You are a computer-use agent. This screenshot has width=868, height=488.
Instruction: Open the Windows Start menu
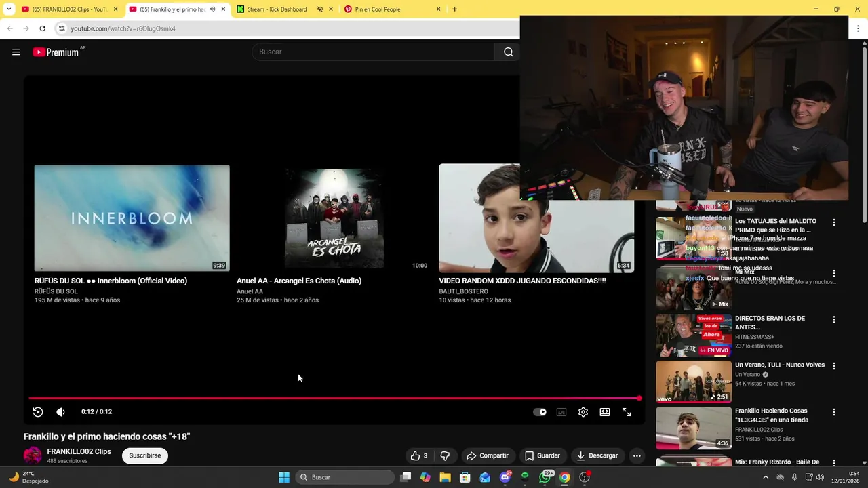[x=284, y=477]
